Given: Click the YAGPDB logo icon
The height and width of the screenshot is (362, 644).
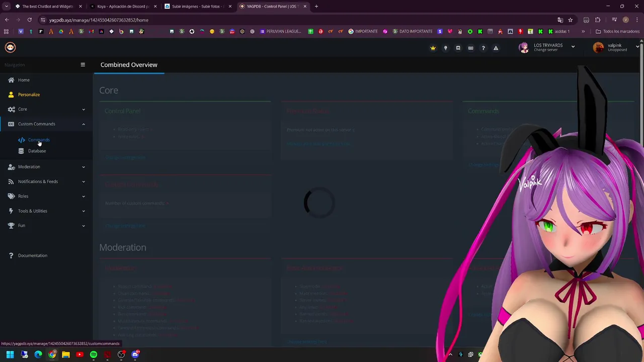Looking at the screenshot, I should tap(10, 47).
